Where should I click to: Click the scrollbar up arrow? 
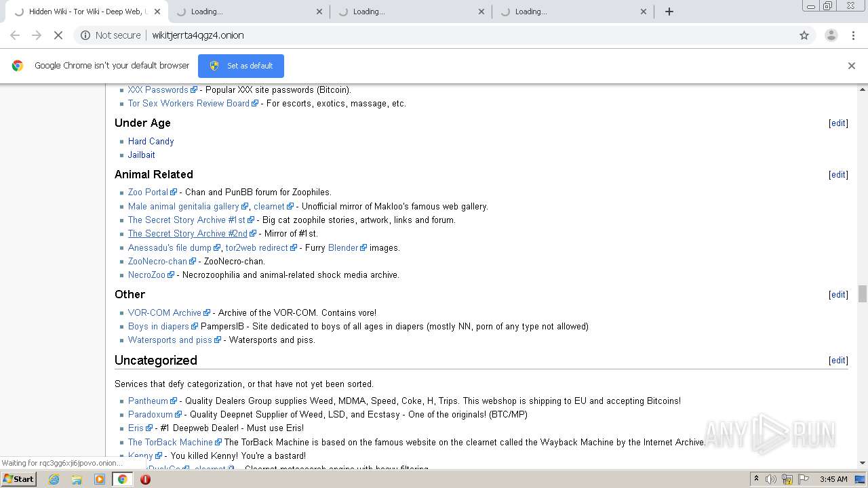point(863,89)
